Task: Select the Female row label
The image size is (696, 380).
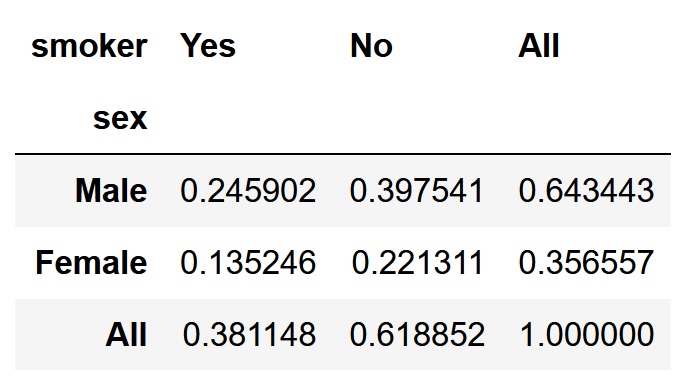Action: pyautogui.click(x=91, y=263)
